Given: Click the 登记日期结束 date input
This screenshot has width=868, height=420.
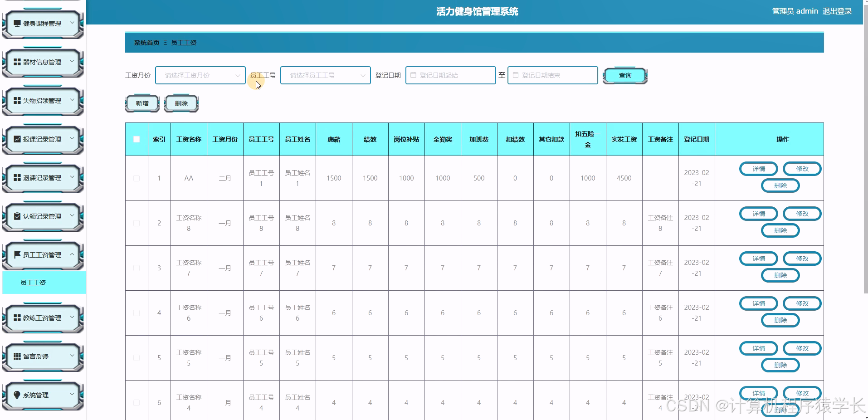Looking at the screenshot, I should (x=551, y=75).
